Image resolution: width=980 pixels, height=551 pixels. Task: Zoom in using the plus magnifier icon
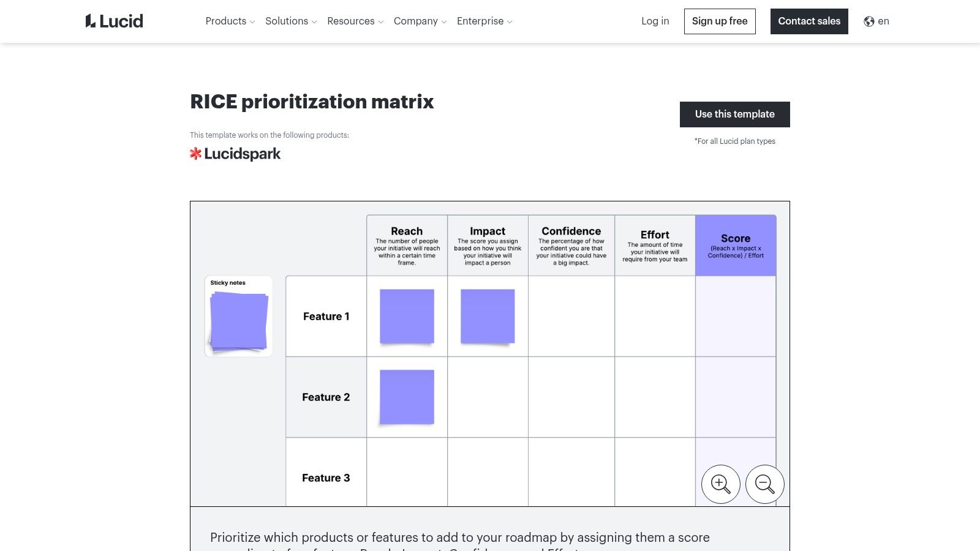[720, 484]
